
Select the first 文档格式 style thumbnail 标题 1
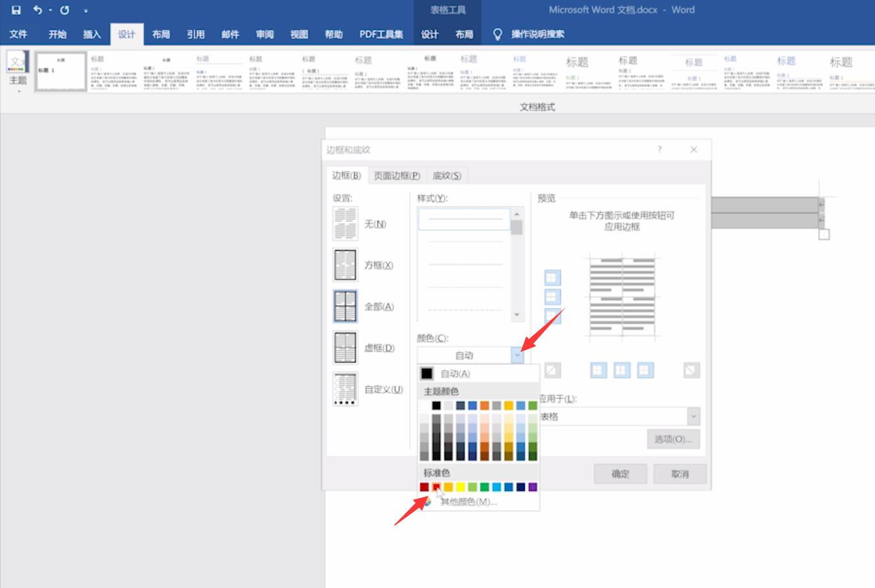60,72
